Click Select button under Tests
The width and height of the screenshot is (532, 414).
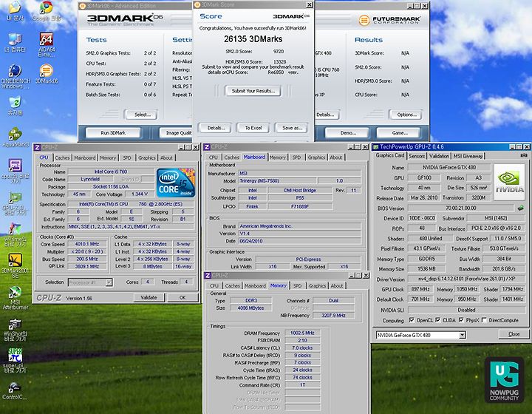pos(142,115)
